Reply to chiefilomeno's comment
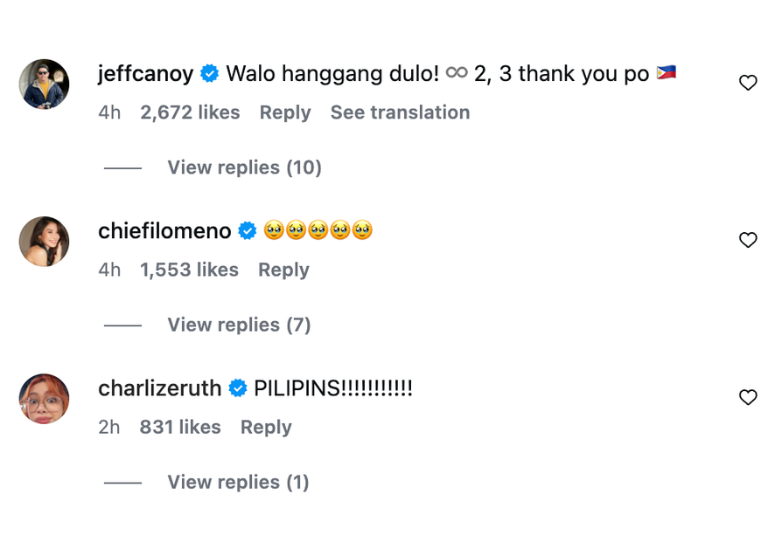Viewport: 775px width, 550px height. coord(283,270)
